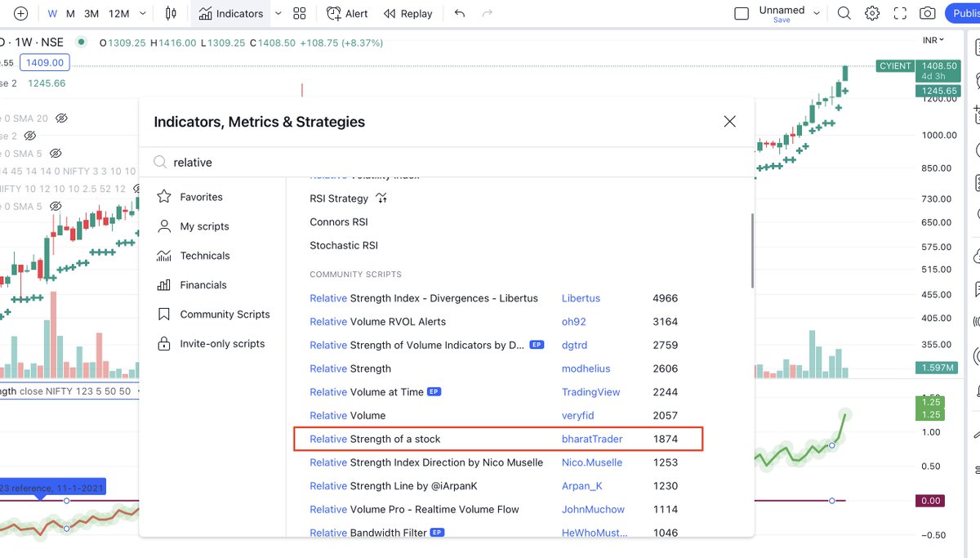Undo the last chart action

click(x=460, y=14)
